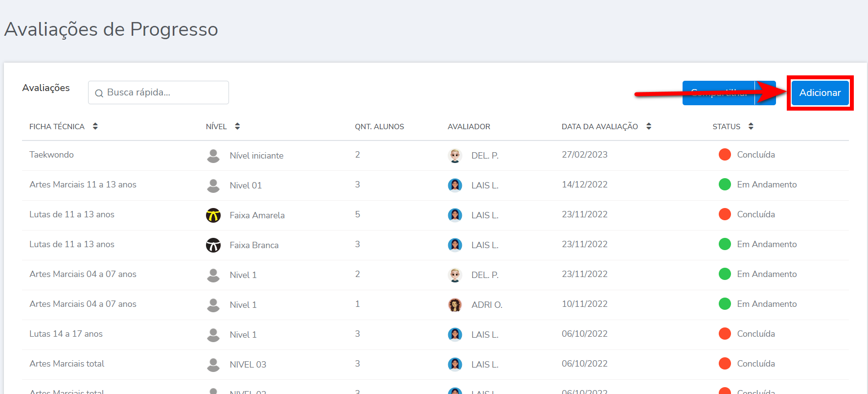Click red Concluída status dot for Taekwondo

click(725, 155)
